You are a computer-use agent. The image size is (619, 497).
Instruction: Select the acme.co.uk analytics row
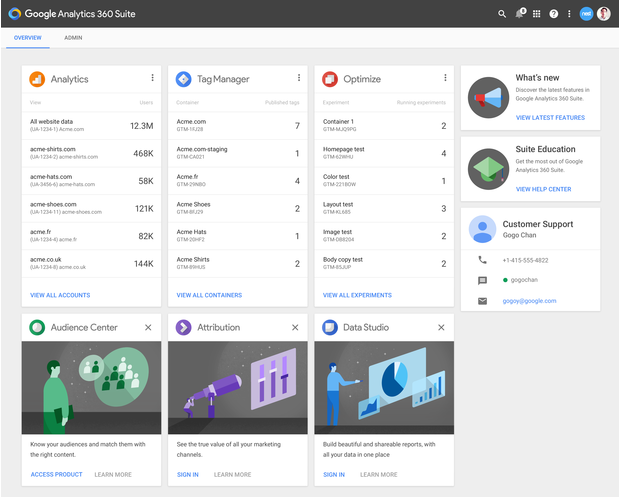coord(91,263)
